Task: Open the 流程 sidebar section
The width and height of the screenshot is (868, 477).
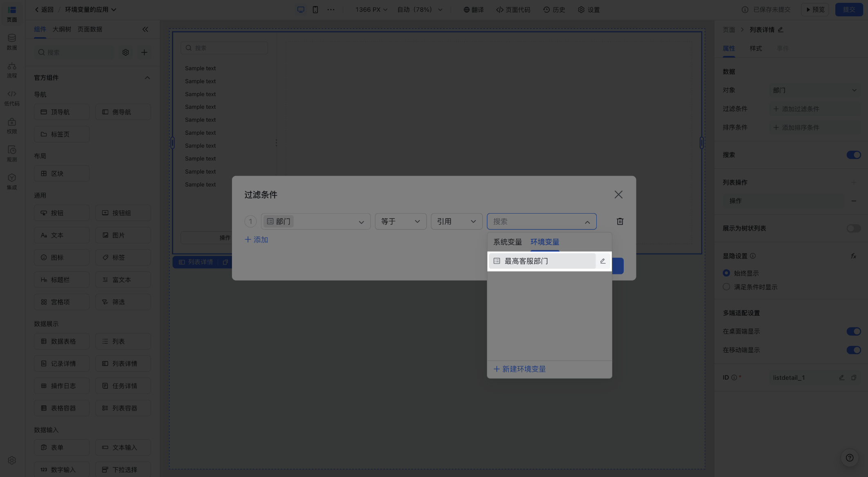Action: (12, 70)
